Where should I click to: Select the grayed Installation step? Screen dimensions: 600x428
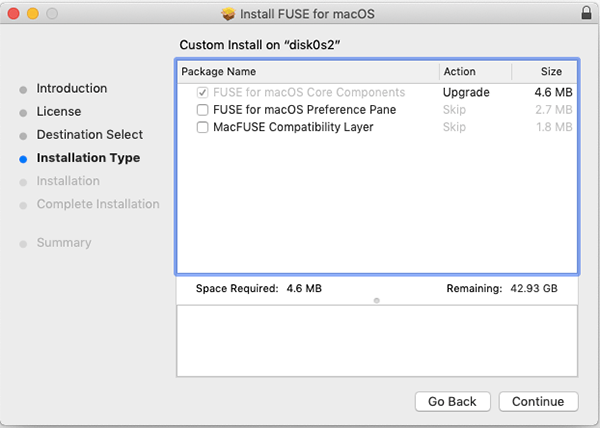(x=68, y=181)
